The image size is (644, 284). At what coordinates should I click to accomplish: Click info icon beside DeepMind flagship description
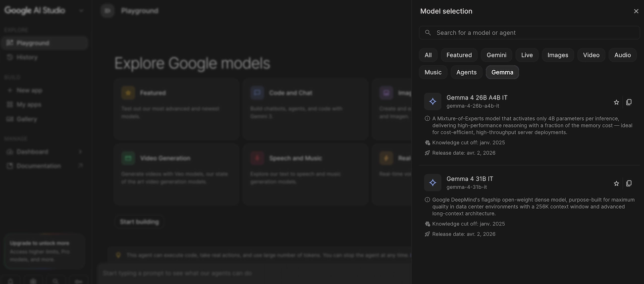(x=428, y=200)
